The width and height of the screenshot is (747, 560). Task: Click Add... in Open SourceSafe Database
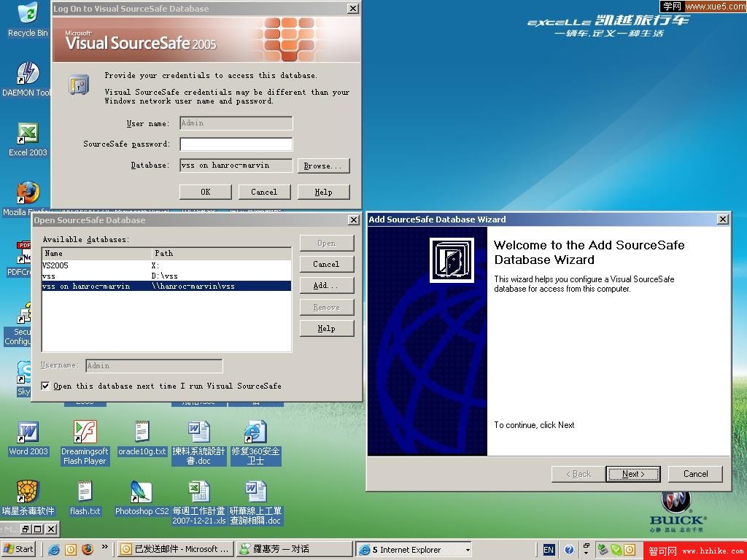click(x=326, y=286)
